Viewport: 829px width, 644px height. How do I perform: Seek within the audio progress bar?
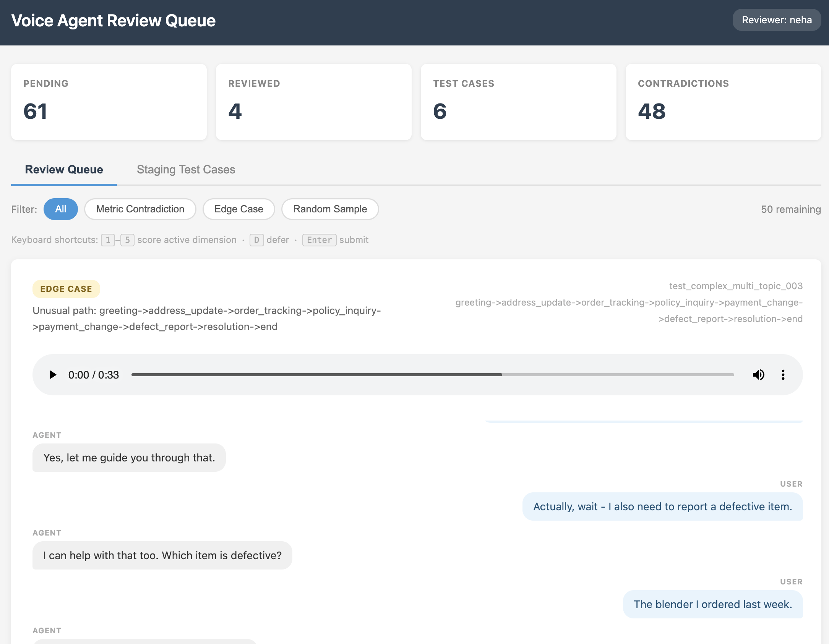(432, 375)
